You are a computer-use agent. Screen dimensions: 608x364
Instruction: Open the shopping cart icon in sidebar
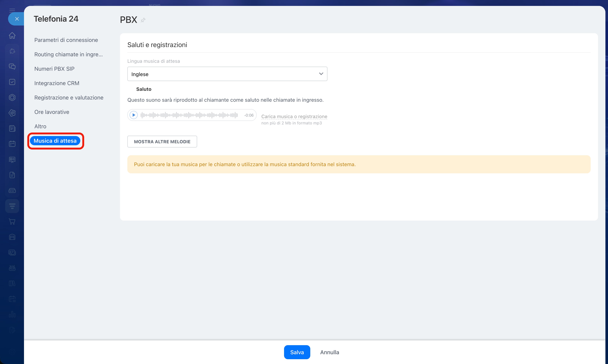pos(12,222)
